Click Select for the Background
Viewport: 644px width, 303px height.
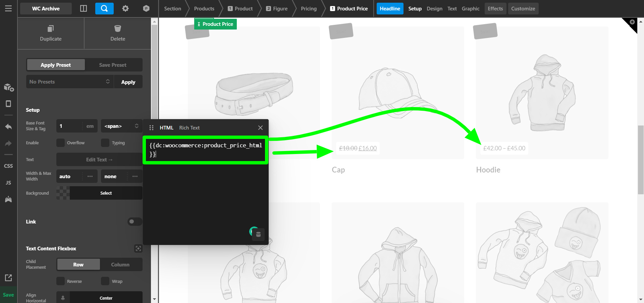[x=106, y=193]
